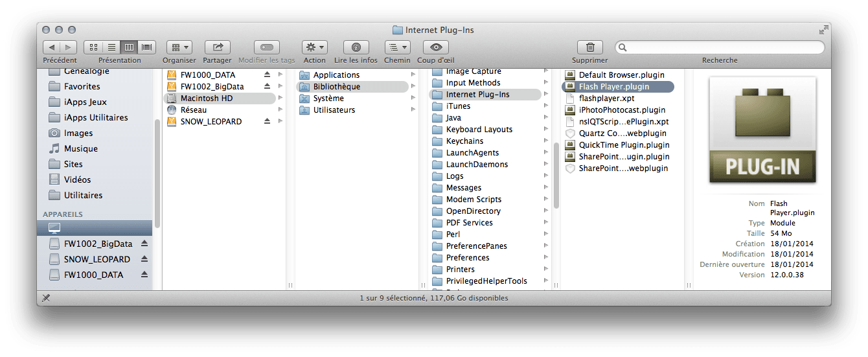The width and height of the screenshot is (868, 357).
Task: Click the customize toolbar icon in status bar
Action: point(46,298)
